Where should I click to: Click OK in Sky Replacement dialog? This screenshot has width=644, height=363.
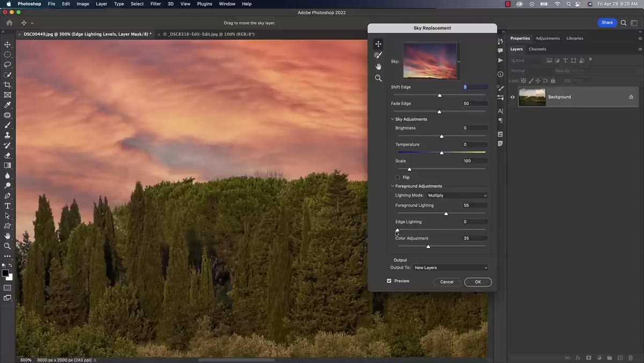coord(478,282)
